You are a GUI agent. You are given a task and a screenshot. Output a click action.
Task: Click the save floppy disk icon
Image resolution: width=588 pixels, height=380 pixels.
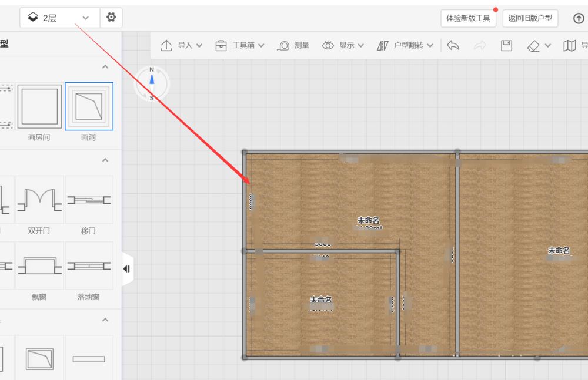pos(506,45)
